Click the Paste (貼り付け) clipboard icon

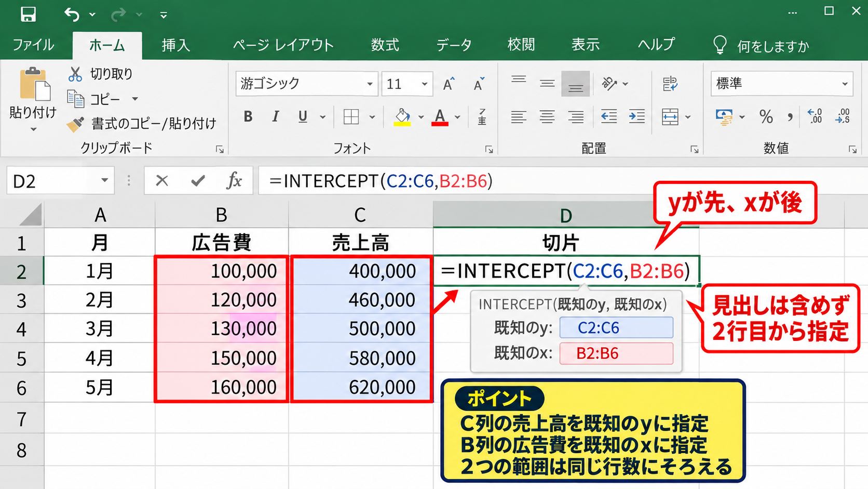(x=35, y=84)
